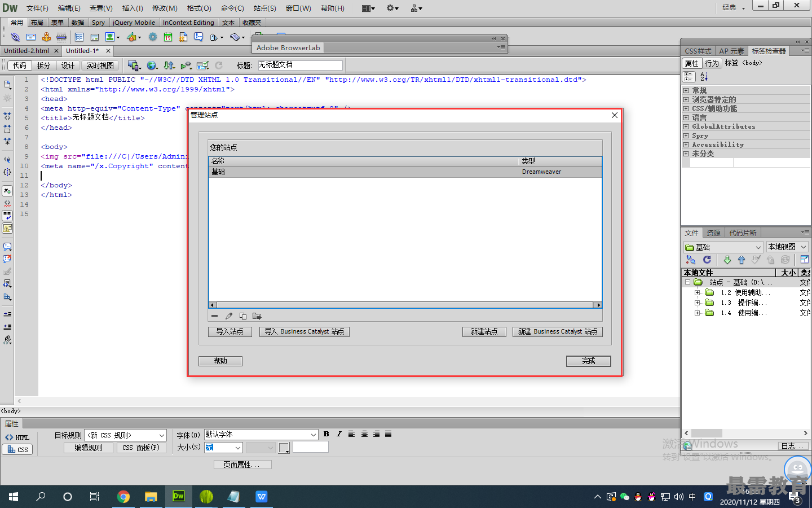Screen dimensions: 812x508
Task: Open the font 默认字体 dropdown
Action: (261, 434)
